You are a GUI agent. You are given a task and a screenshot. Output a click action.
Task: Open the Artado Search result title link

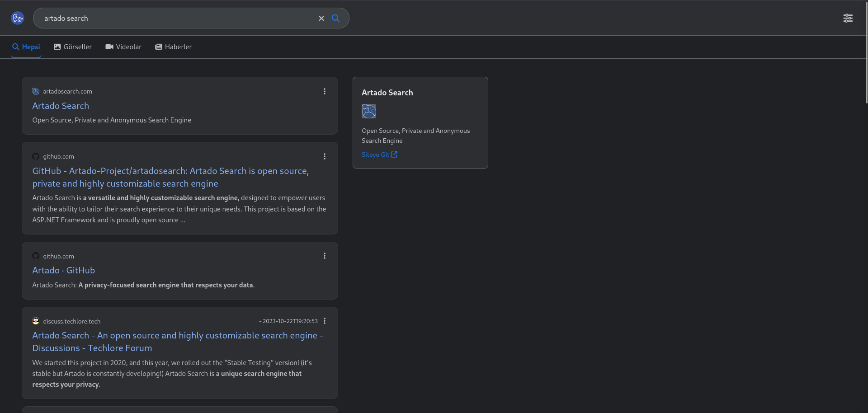point(61,106)
